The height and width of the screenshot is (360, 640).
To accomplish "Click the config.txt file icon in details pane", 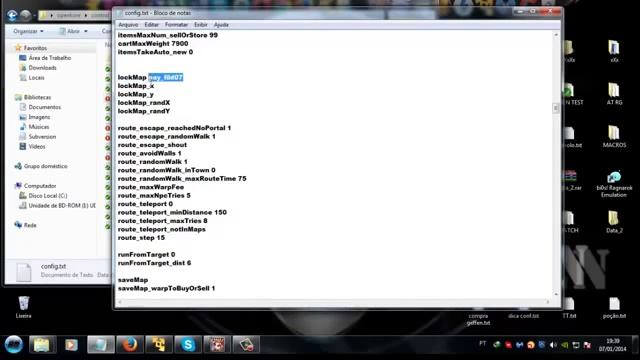I will (x=24, y=272).
